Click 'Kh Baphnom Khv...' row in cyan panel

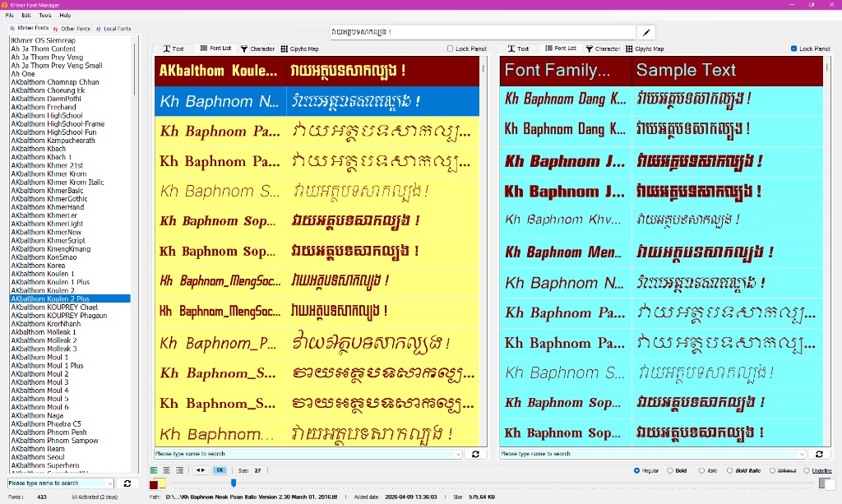661,220
